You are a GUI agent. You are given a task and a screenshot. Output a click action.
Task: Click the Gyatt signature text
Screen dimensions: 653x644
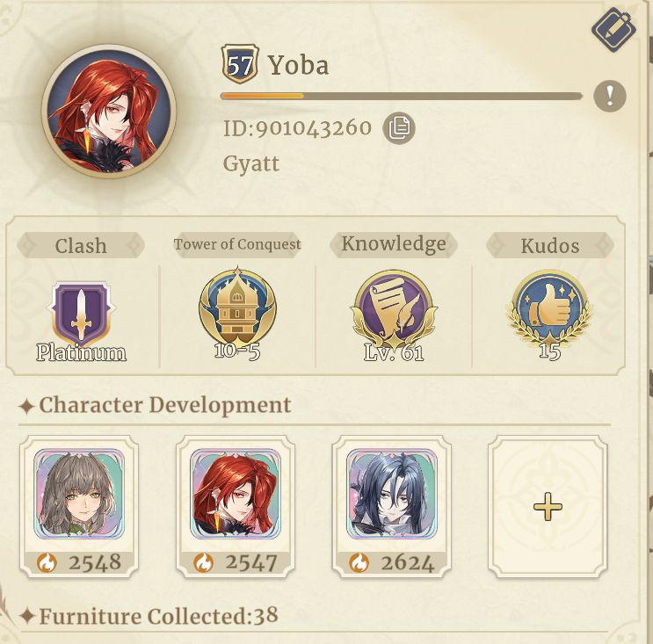click(251, 163)
